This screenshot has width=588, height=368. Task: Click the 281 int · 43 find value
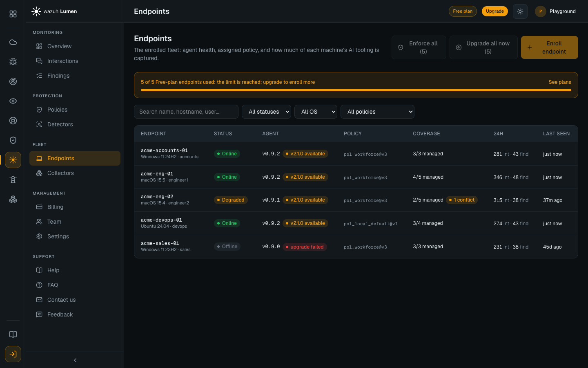click(x=511, y=154)
